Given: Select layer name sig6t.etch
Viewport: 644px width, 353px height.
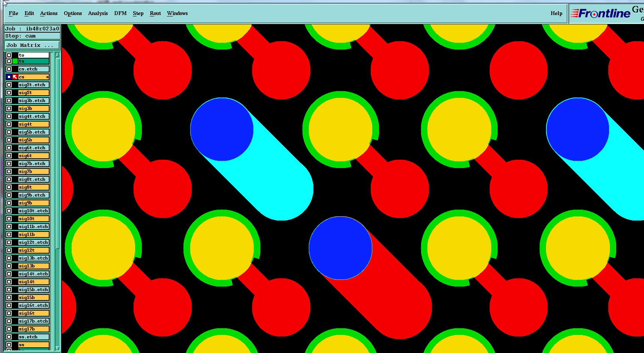Looking at the screenshot, I should point(34,148).
